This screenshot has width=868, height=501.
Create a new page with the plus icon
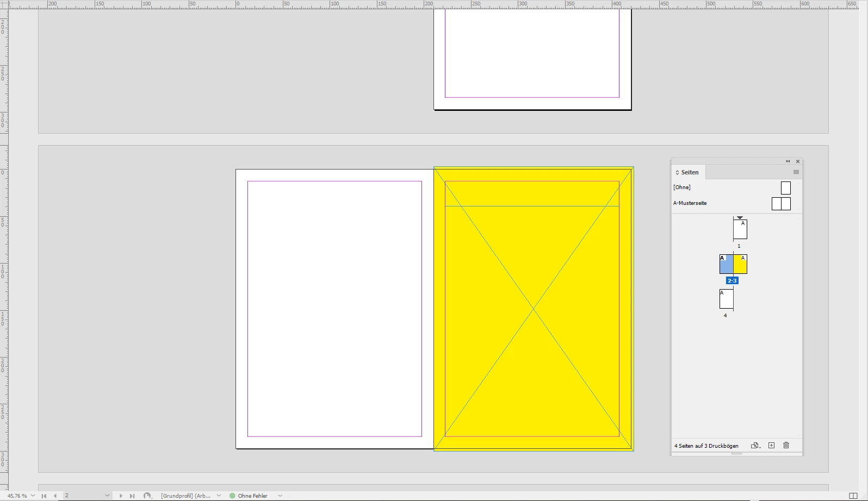771,446
